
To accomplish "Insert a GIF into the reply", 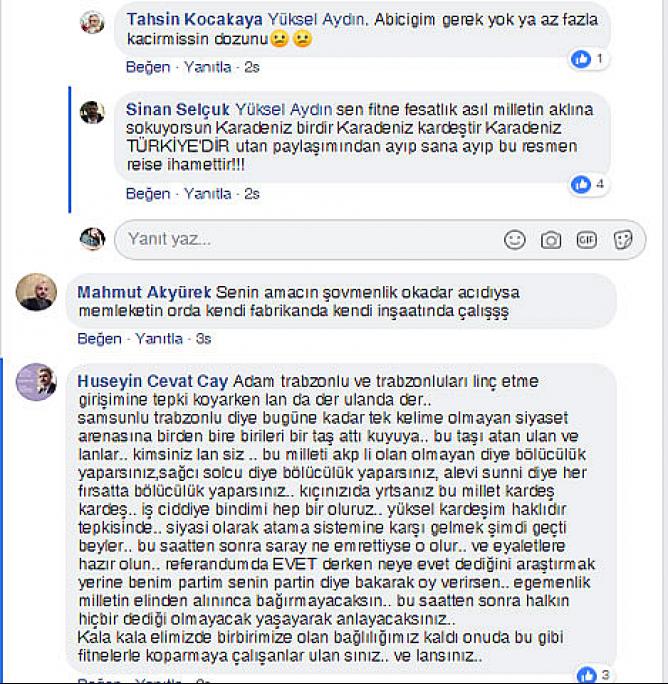I will pos(586,239).
